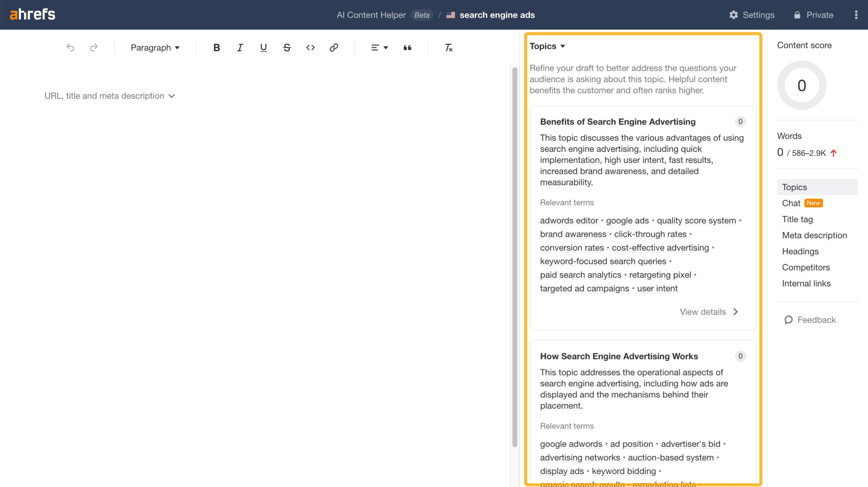Toggle bold formatting
The height and width of the screenshot is (487, 868).
click(x=216, y=47)
